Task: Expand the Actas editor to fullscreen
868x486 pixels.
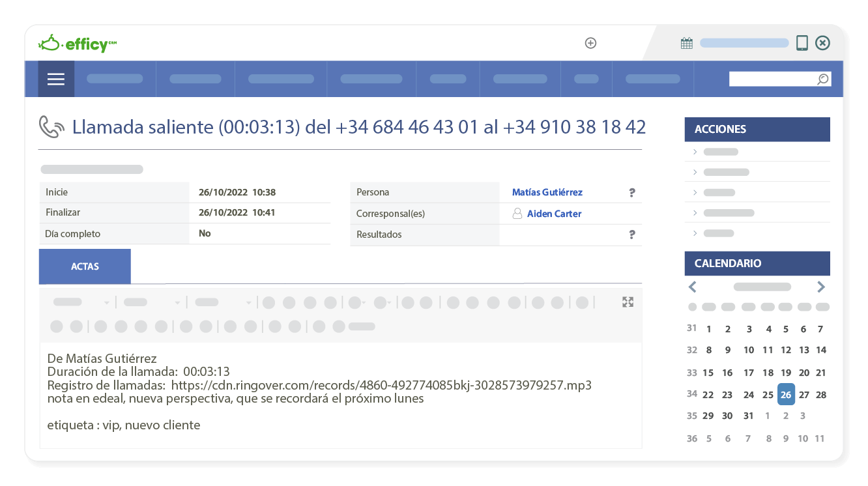Action: (628, 302)
